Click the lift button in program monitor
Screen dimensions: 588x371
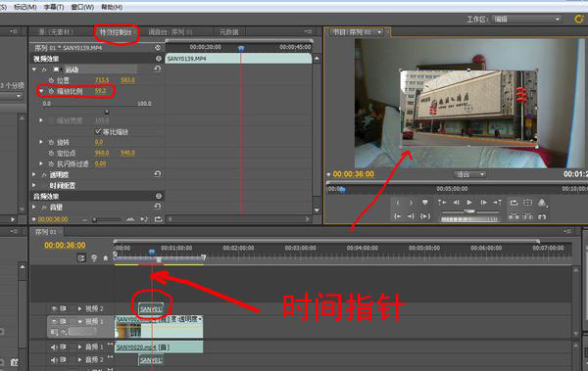tap(514, 216)
